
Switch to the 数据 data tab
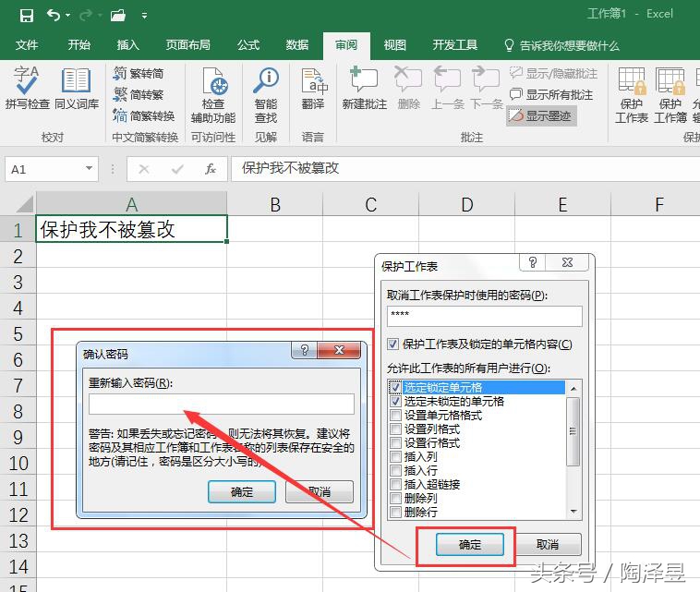[296, 45]
